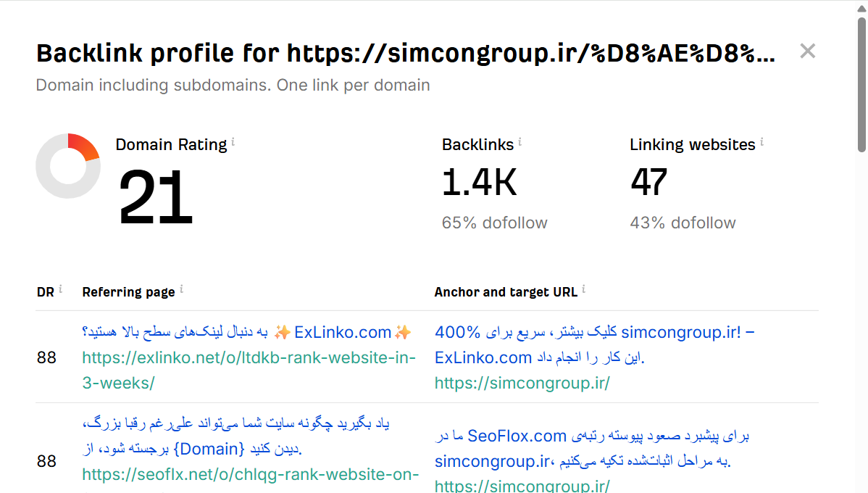Viewport: 868px width, 493px height.
Task: Click the Referring page column header
Action: pos(128,291)
